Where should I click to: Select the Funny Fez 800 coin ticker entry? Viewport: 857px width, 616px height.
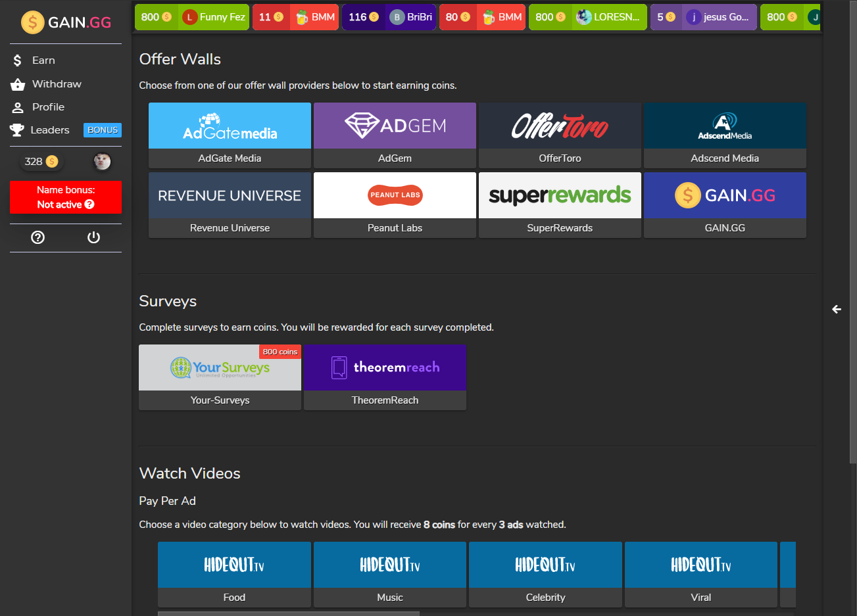(x=192, y=17)
